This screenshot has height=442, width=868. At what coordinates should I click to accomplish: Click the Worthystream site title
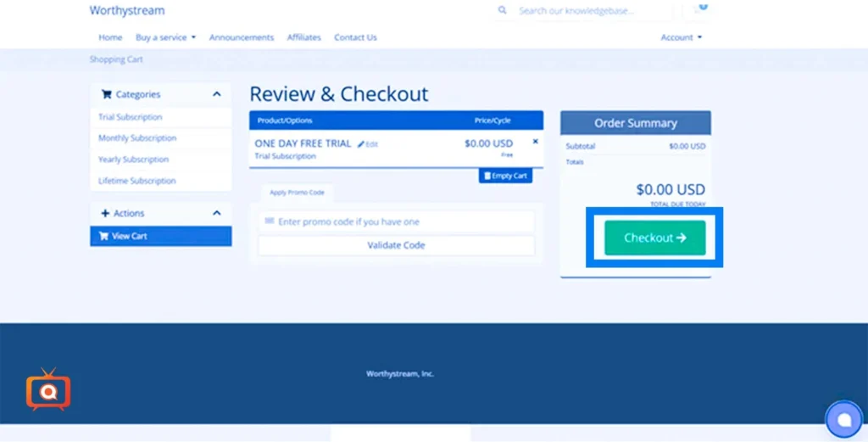pyautogui.click(x=127, y=10)
